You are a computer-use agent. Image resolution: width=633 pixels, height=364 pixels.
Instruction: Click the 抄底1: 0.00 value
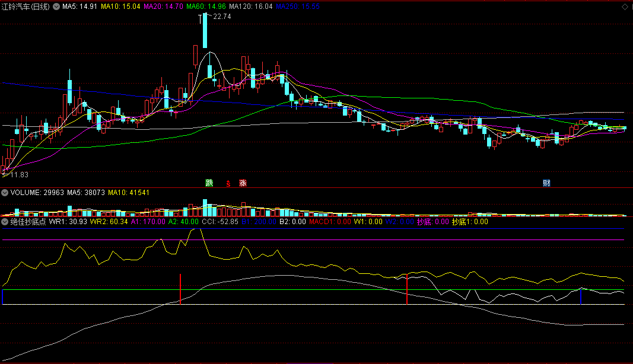[470, 222]
